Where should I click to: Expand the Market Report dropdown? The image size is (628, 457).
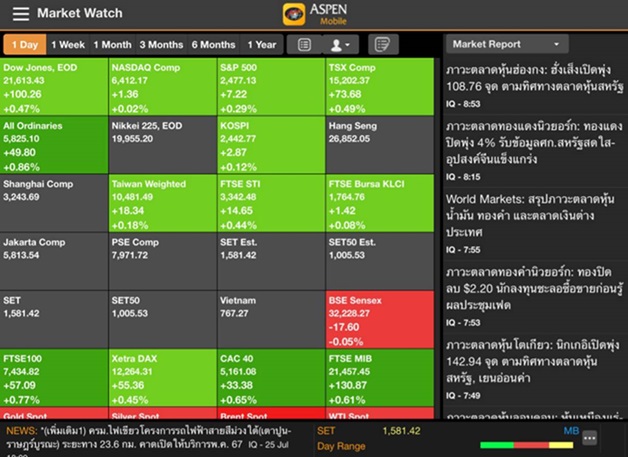[507, 44]
